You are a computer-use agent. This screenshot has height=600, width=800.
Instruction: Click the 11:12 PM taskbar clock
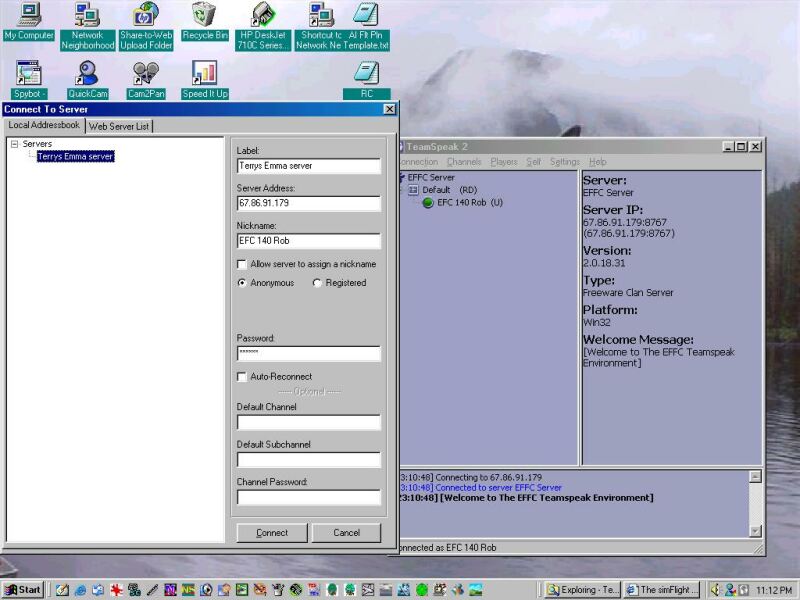773,590
